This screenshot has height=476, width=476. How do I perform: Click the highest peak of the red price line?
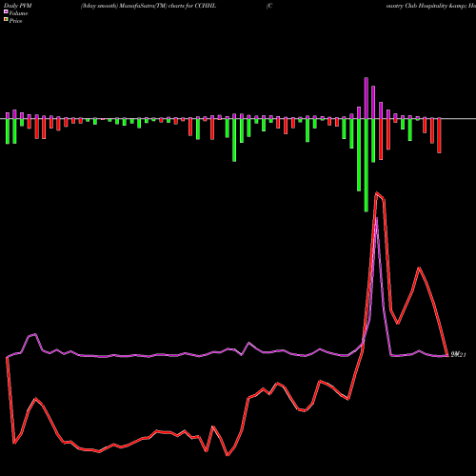tap(377, 192)
